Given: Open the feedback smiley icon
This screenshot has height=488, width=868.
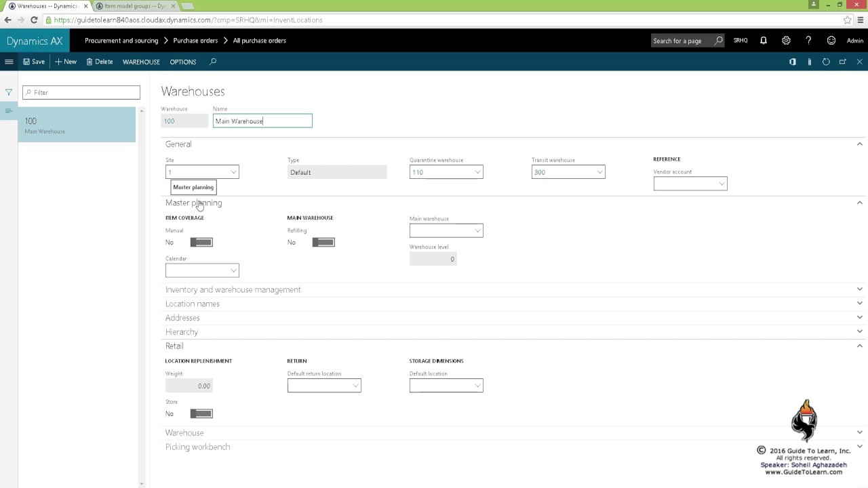Looking at the screenshot, I should click(831, 41).
